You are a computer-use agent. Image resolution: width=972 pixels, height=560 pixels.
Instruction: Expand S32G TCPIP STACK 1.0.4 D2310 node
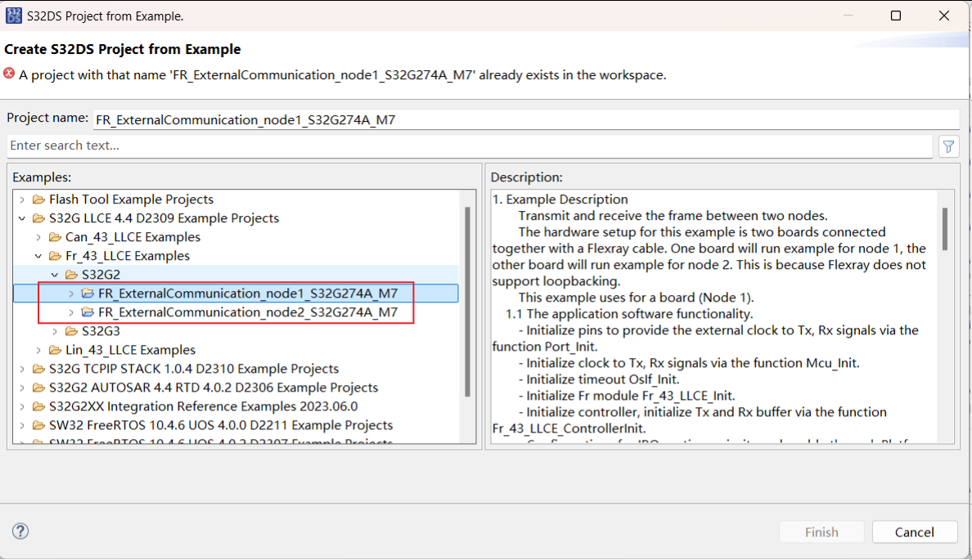22,369
